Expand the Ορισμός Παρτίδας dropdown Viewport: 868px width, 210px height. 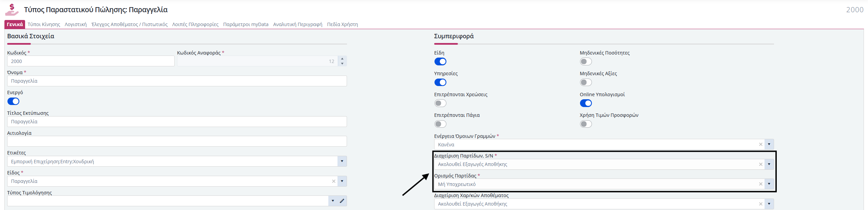pos(769,184)
